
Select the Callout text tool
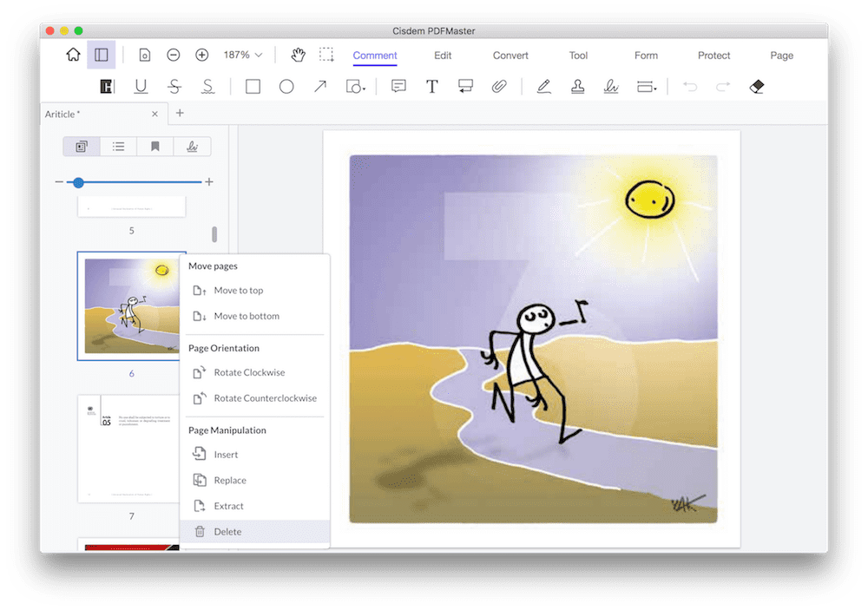(x=465, y=87)
